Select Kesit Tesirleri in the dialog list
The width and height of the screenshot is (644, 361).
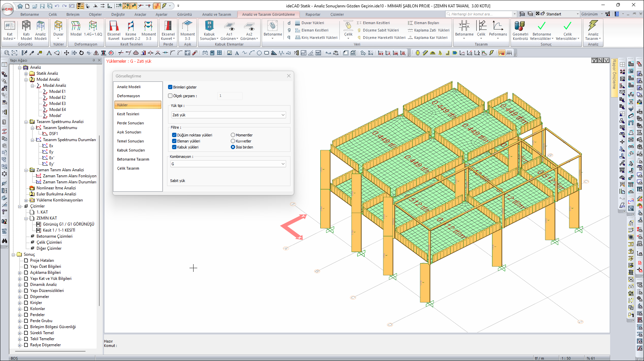point(128,114)
